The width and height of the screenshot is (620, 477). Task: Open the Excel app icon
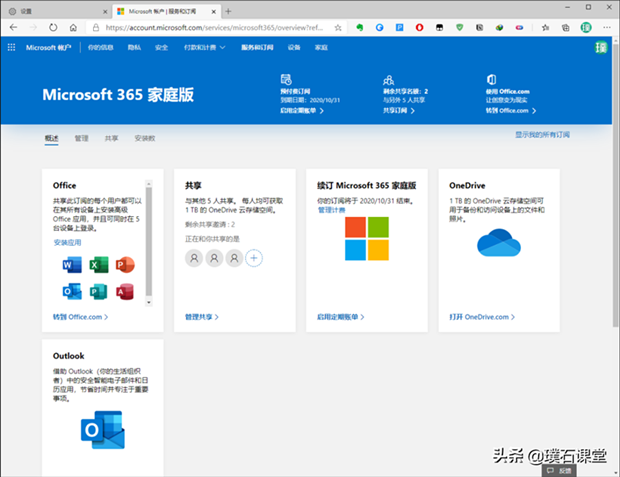[x=98, y=265]
